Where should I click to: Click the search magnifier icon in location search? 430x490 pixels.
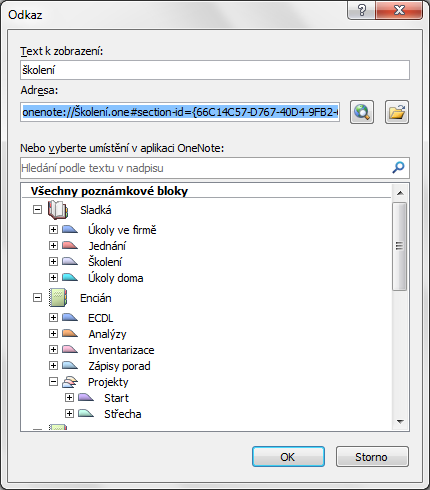pyautogui.click(x=398, y=168)
